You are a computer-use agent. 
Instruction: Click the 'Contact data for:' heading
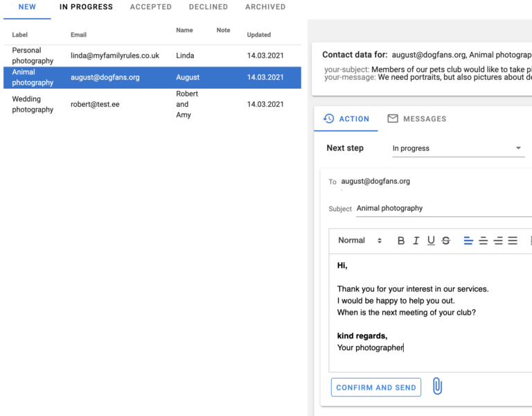tap(355, 55)
